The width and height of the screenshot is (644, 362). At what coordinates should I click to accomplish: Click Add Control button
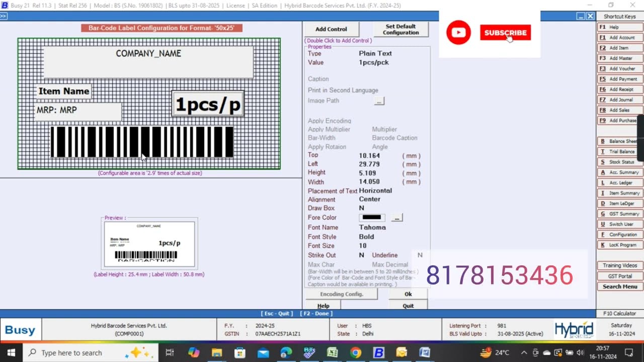[331, 29]
